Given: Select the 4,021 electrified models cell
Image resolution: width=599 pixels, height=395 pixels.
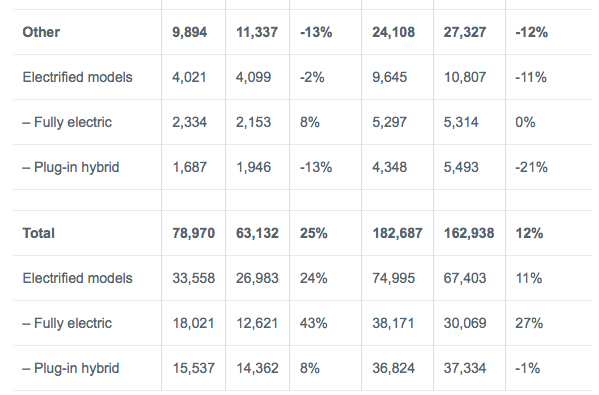Looking at the screenshot, I should pyautogui.click(x=189, y=77).
